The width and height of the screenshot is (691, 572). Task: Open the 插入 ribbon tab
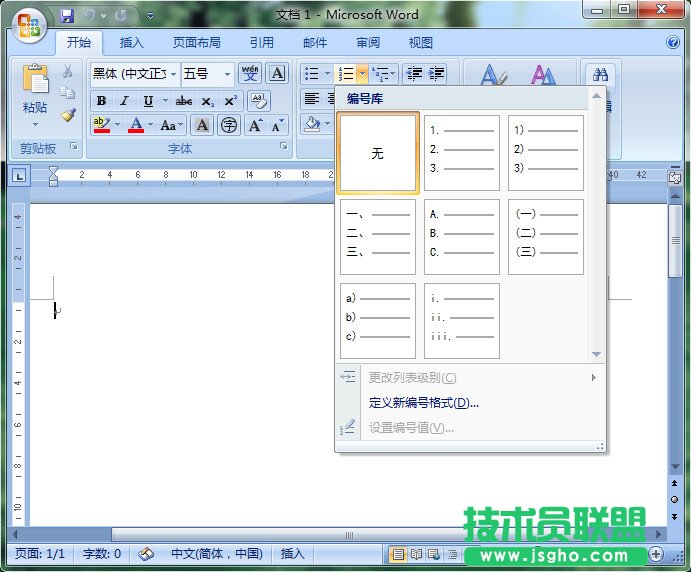(x=131, y=43)
